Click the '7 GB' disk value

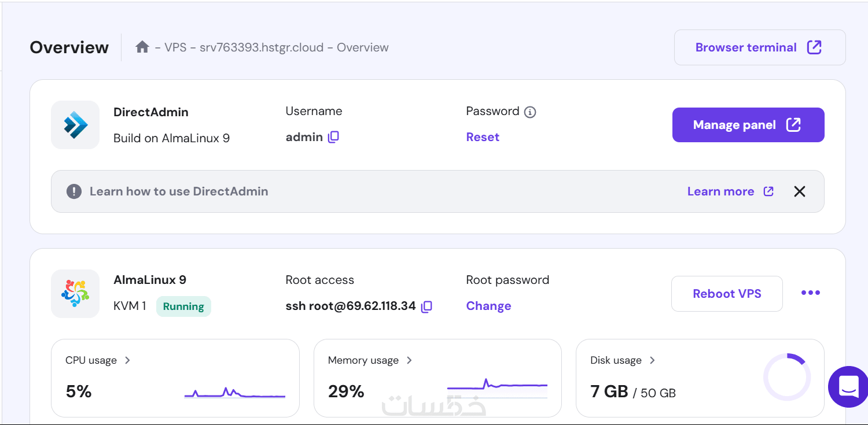(609, 391)
